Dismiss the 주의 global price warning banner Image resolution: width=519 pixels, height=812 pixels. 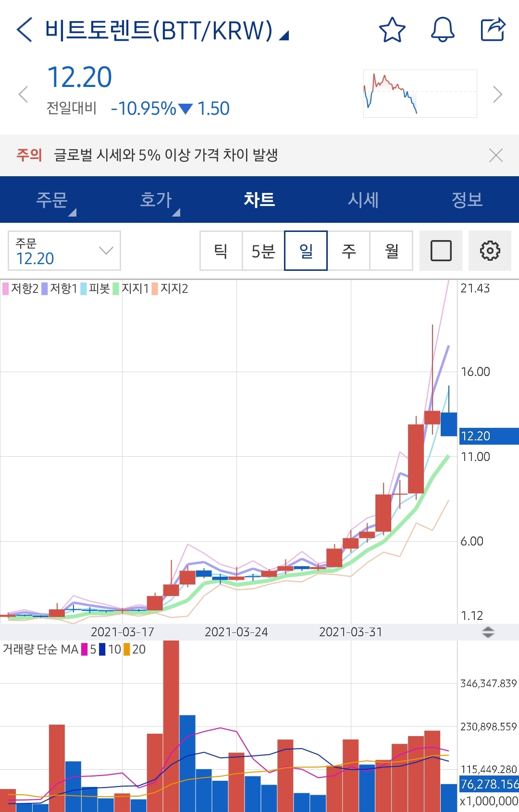pos(495,155)
